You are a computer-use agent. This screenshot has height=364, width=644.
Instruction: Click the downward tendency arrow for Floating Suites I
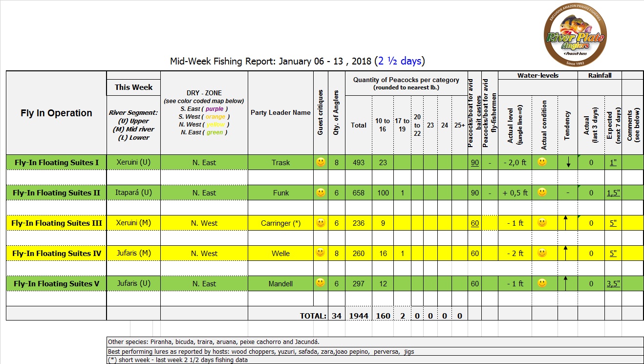pyautogui.click(x=568, y=163)
